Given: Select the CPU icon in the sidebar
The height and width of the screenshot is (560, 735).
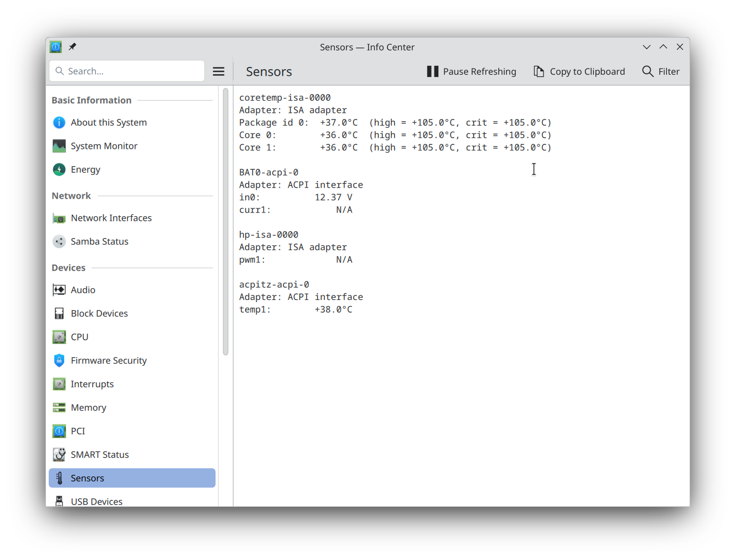Looking at the screenshot, I should click(59, 336).
